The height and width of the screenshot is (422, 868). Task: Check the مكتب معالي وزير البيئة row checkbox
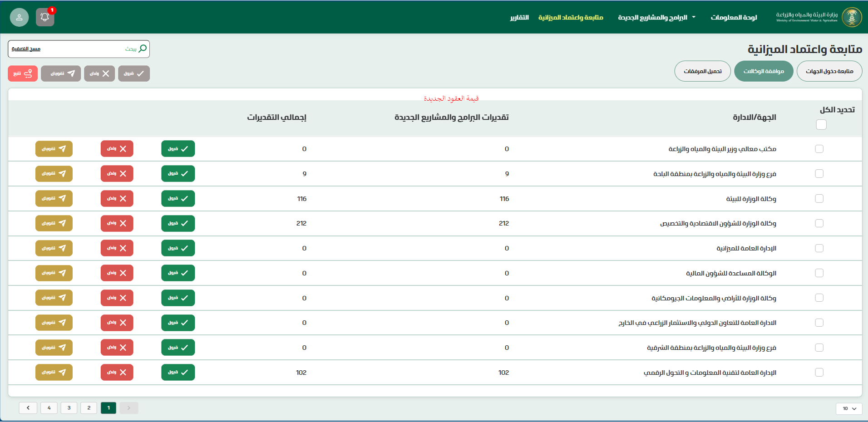(819, 149)
